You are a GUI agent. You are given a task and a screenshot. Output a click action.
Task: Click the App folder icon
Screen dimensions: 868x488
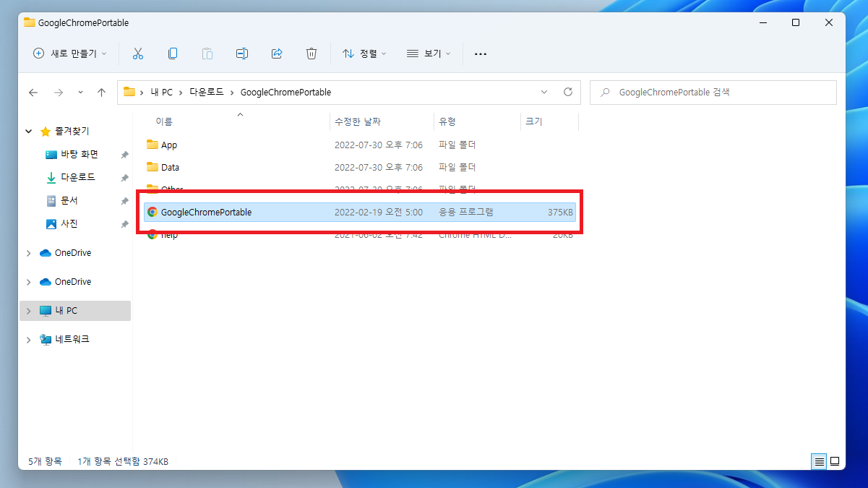152,145
